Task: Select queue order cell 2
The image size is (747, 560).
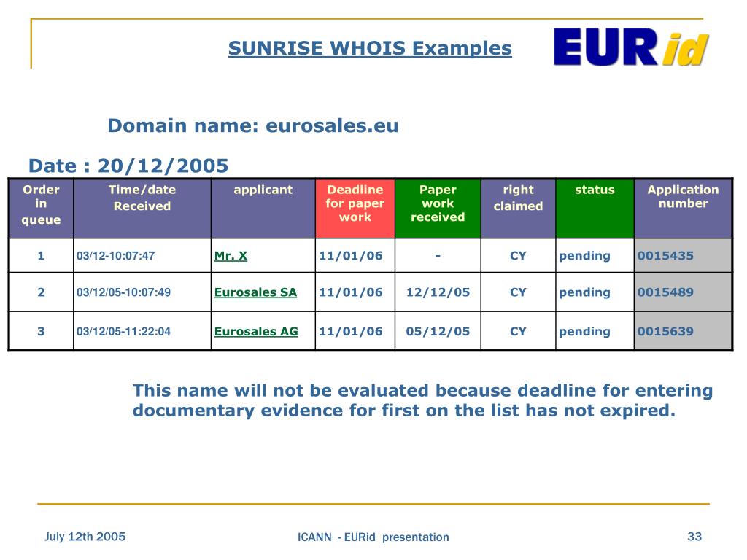Action: (41, 292)
